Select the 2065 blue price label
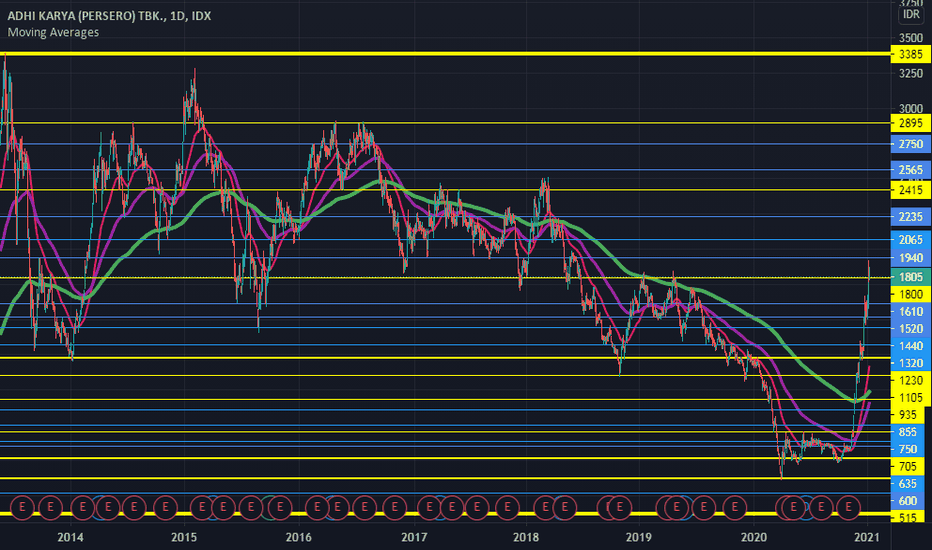932x550 pixels. point(911,240)
